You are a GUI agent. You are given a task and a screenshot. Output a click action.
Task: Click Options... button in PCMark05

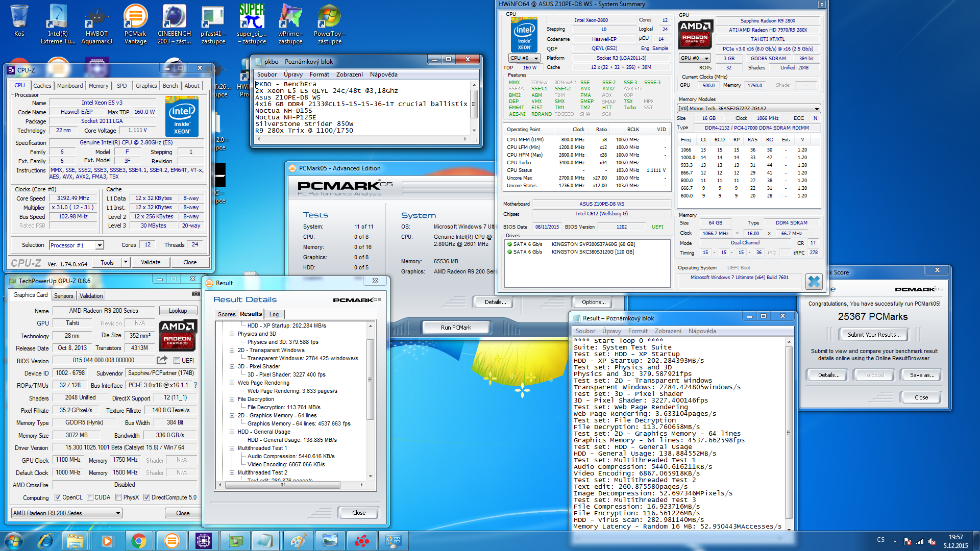pos(594,302)
